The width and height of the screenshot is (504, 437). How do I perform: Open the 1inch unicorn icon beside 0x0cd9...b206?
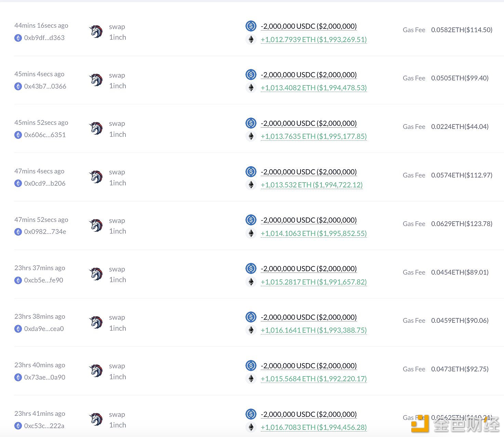[96, 177]
